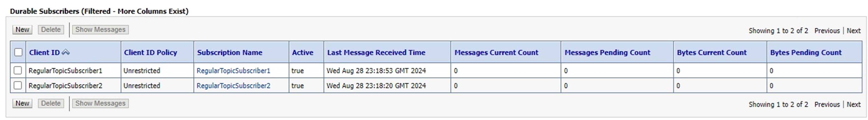This screenshot has height=120, width=868.
Task: Go to Next page at top
Action: (853, 31)
